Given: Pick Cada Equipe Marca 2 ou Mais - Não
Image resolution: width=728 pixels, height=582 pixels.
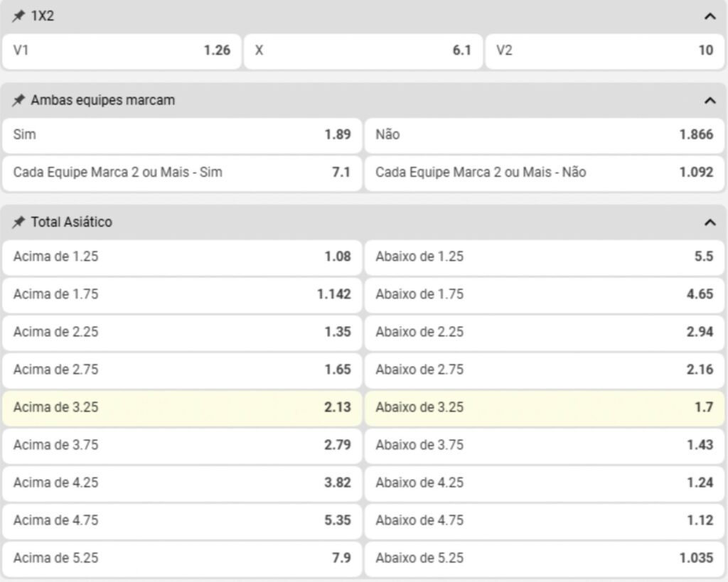Looking at the screenshot, I should pyautogui.click(x=545, y=173).
